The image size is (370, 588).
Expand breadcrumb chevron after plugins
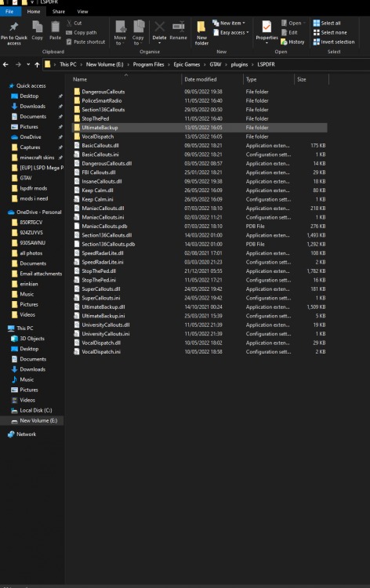click(x=252, y=64)
